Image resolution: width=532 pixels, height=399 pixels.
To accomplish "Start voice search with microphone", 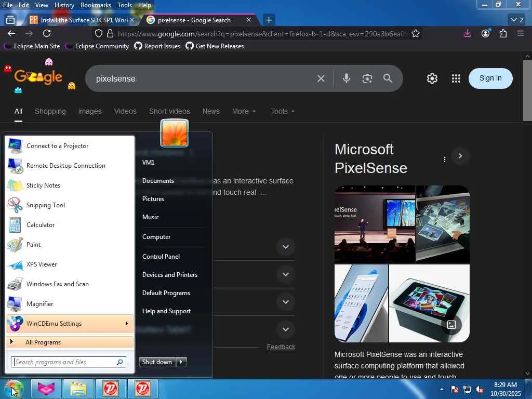I will (x=346, y=78).
